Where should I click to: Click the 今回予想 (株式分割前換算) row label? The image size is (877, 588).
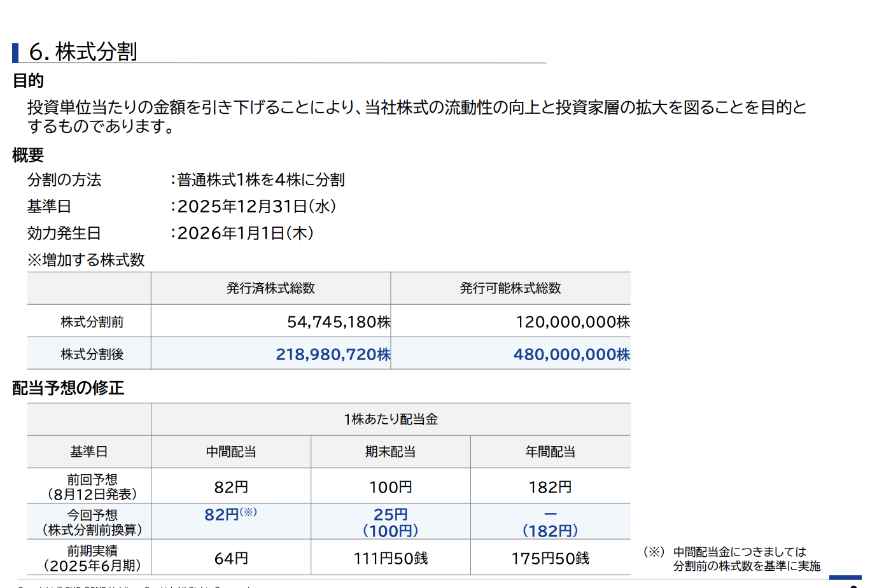[92, 522]
